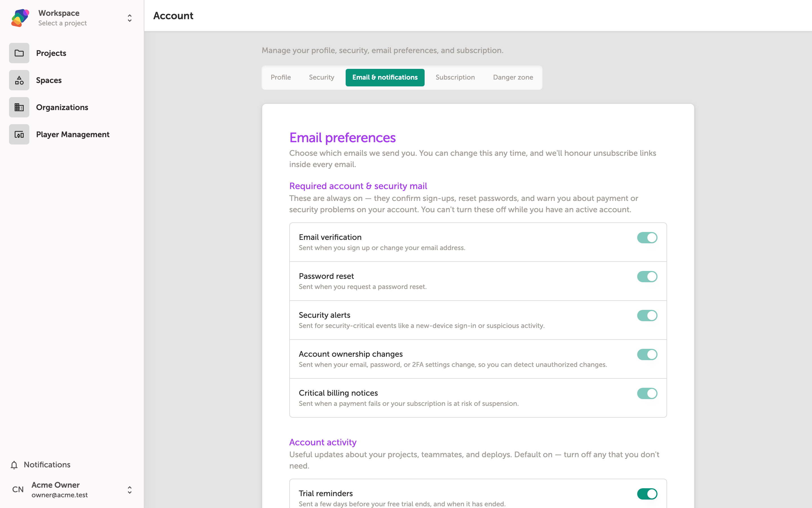Click the Player Management devices icon
The width and height of the screenshot is (812, 508).
click(19, 134)
